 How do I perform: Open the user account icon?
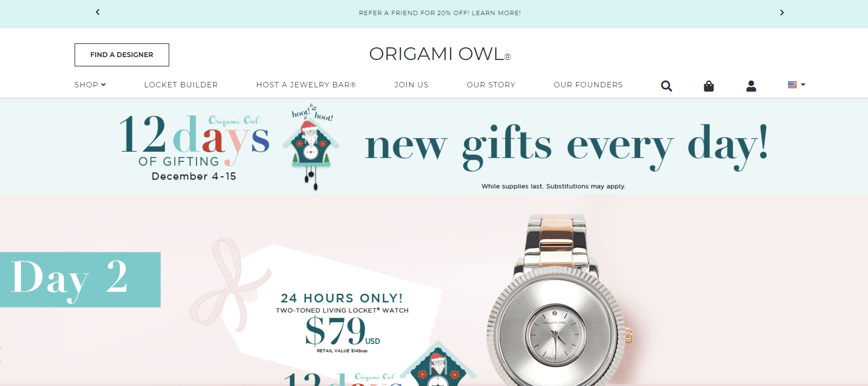751,86
